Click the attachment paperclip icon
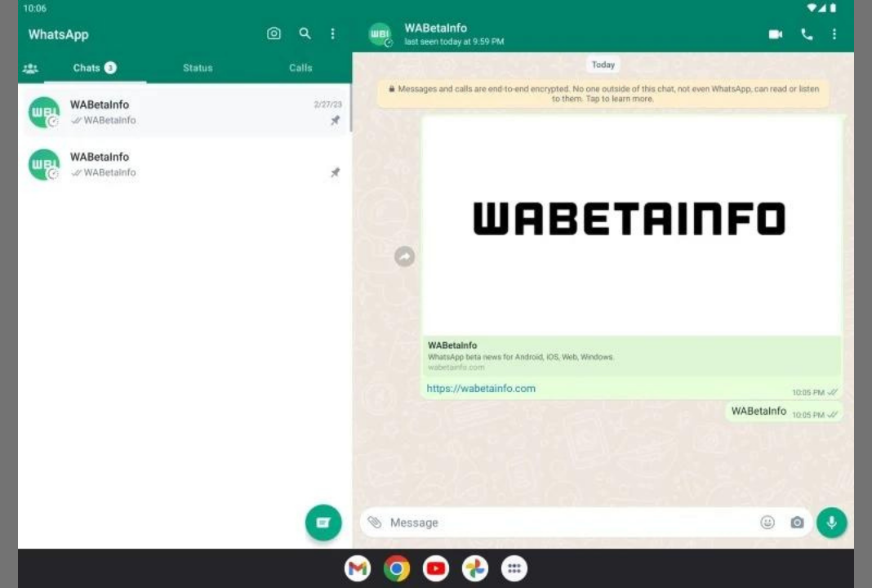The height and width of the screenshot is (588, 872). (375, 523)
